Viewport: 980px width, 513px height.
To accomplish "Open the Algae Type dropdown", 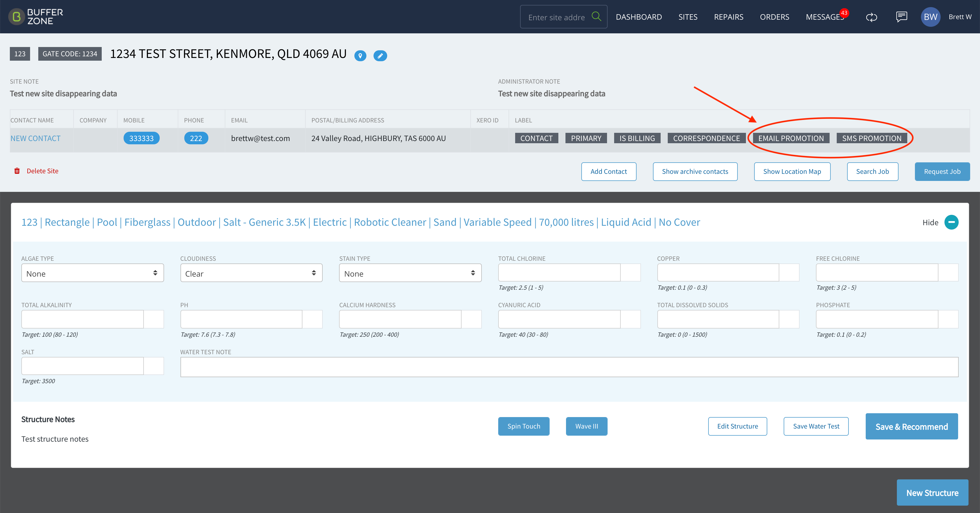I will pos(92,273).
